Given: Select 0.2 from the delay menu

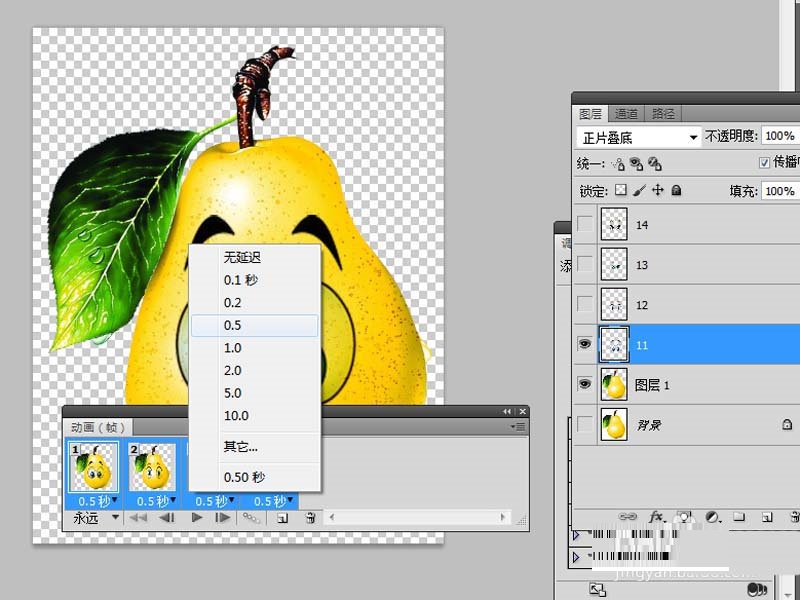Looking at the screenshot, I should (x=243, y=302).
